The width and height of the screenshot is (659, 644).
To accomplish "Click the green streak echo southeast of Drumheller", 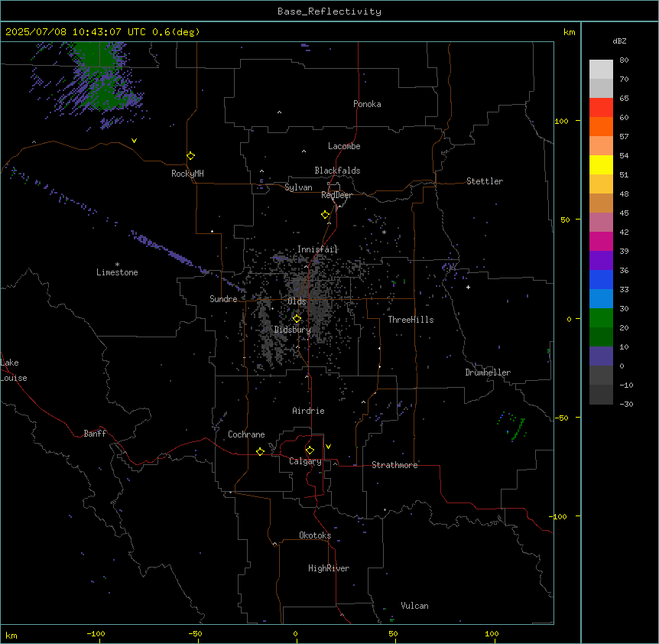I will tap(518, 430).
